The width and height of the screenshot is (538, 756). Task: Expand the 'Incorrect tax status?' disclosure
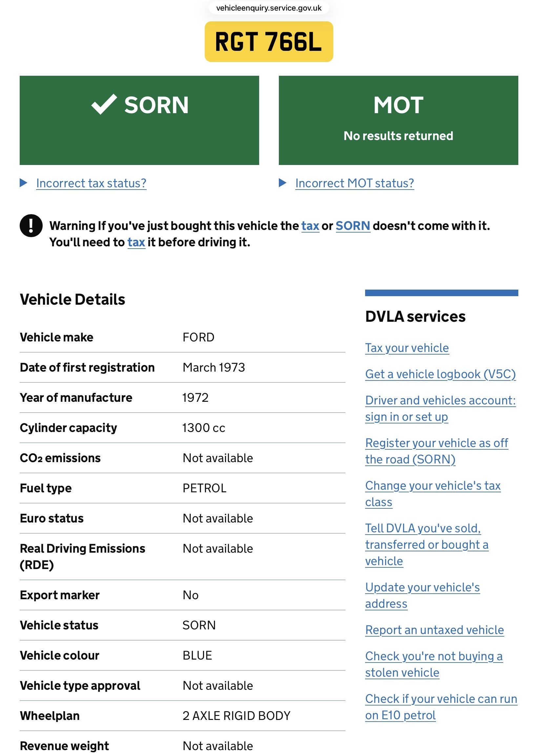tap(91, 183)
